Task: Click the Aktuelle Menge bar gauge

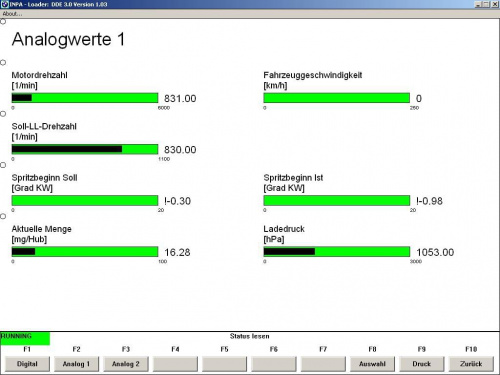Action: 85,252
